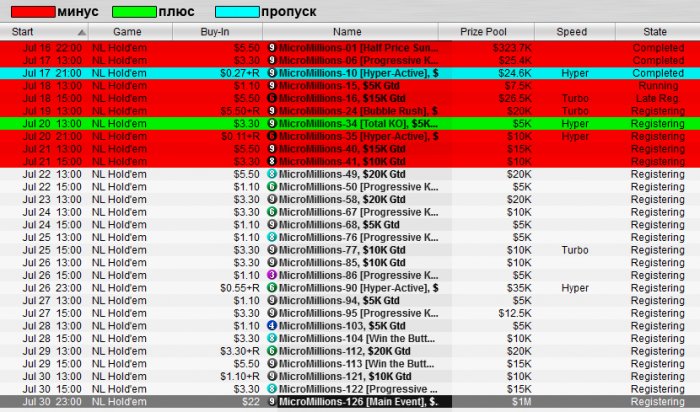Click the $26.5K prize pool cell
This screenshot has height=412, width=700.
pyautogui.click(x=513, y=98)
